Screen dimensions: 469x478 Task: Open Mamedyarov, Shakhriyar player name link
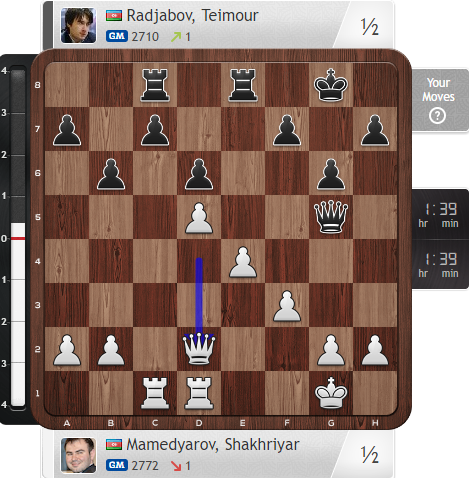213,444
